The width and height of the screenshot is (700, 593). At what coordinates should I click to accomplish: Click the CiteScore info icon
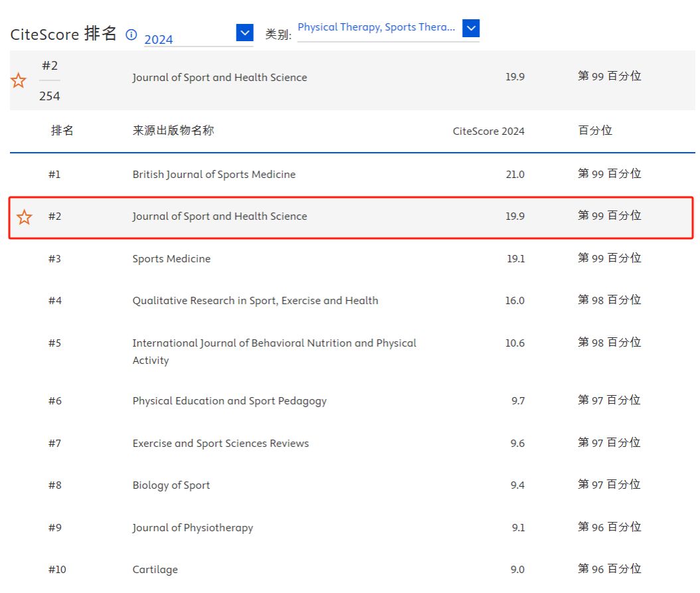coord(131,35)
